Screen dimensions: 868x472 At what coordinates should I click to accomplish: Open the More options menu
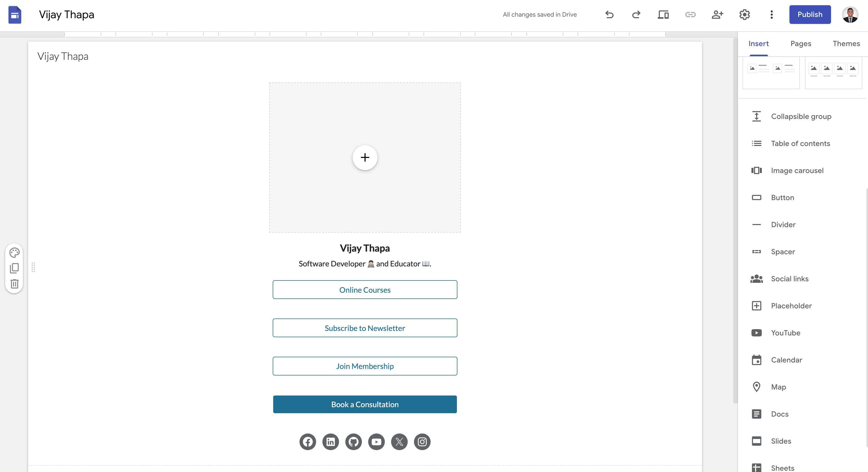pyautogui.click(x=772, y=15)
